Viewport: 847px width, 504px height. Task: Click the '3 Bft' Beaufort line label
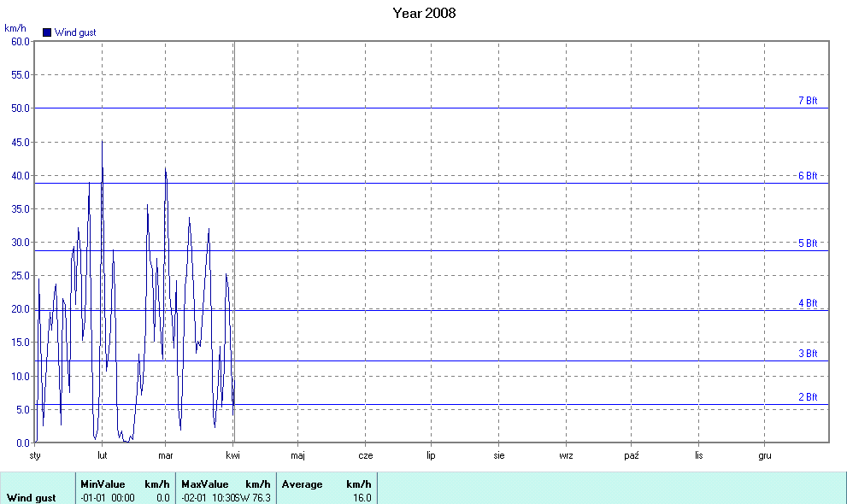(x=808, y=354)
